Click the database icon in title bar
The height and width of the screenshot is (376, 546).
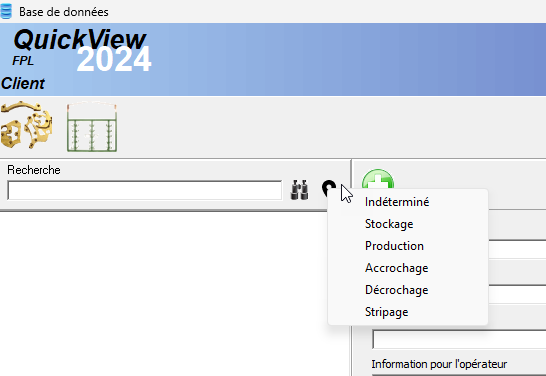(x=6, y=11)
